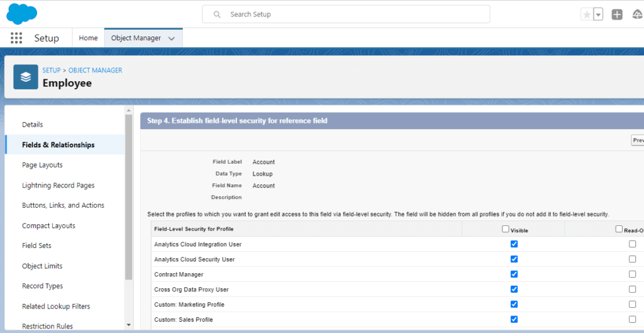Click the Employee object layers icon
The width and height of the screenshot is (644, 333).
25,77
